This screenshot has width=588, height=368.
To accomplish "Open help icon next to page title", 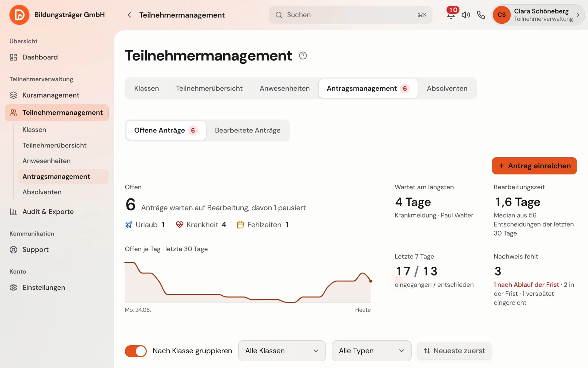I will tap(303, 56).
